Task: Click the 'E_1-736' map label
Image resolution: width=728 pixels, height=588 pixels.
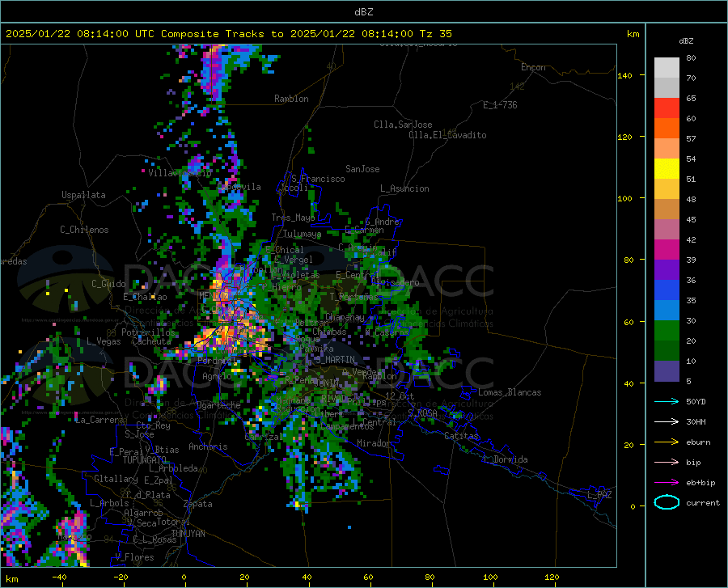Action: tap(500, 105)
